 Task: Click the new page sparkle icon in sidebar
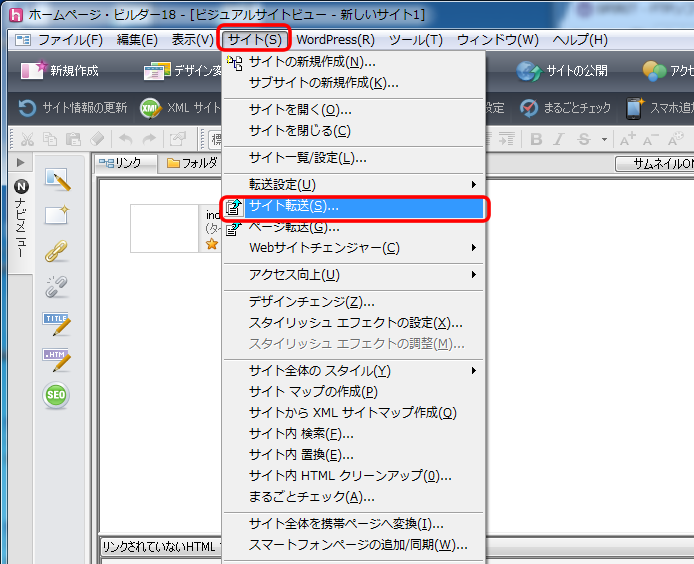pyautogui.click(x=57, y=215)
